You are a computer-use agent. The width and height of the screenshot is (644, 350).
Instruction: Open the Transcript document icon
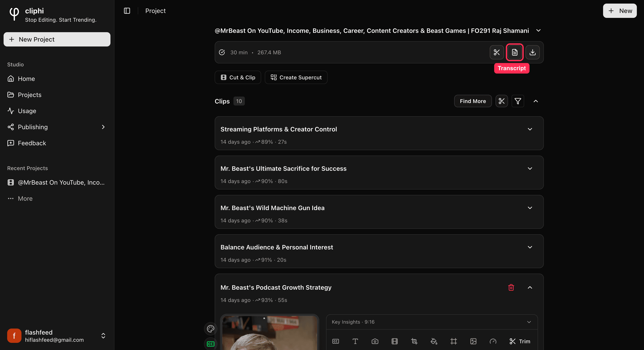(x=515, y=52)
